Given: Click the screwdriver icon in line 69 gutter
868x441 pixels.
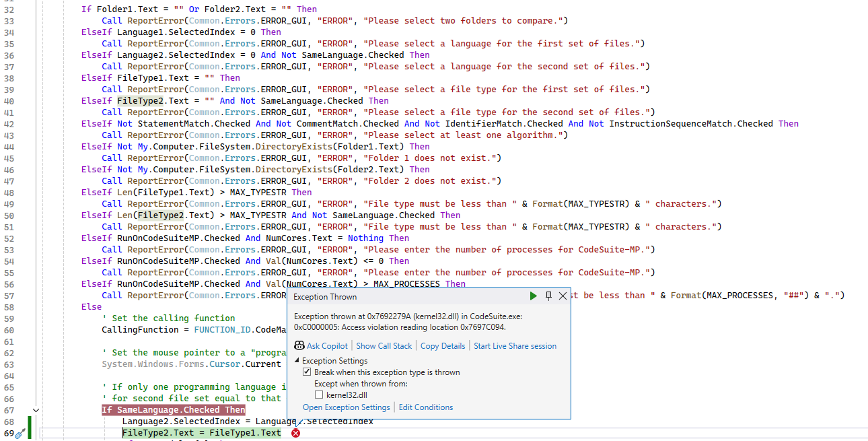Looking at the screenshot, I should [20, 433].
